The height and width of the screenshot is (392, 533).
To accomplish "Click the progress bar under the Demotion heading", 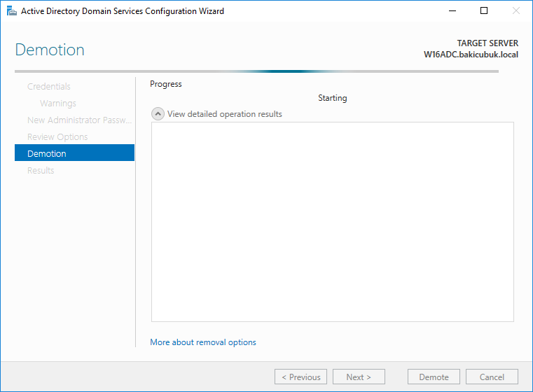I will (x=256, y=71).
